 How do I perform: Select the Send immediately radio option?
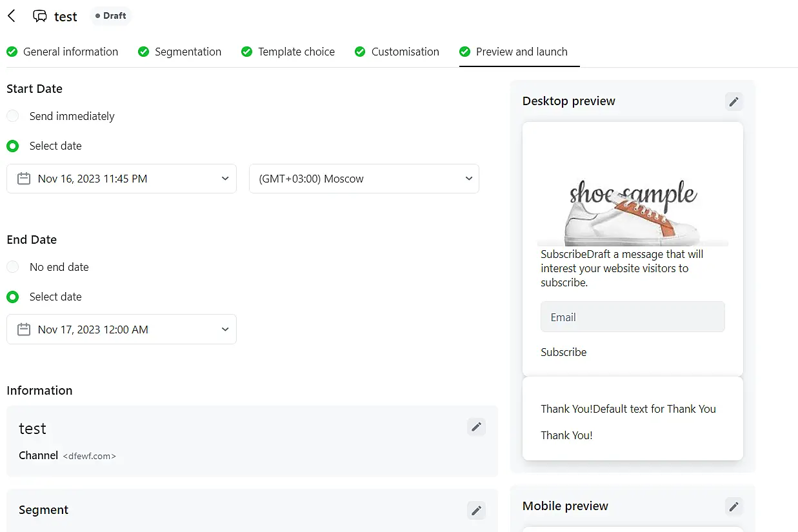(x=13, y=116)
